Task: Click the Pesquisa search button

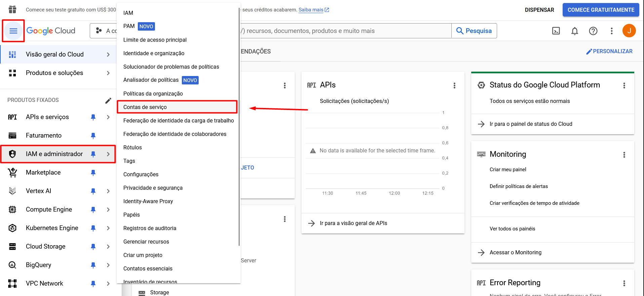Action: point(474,31)
